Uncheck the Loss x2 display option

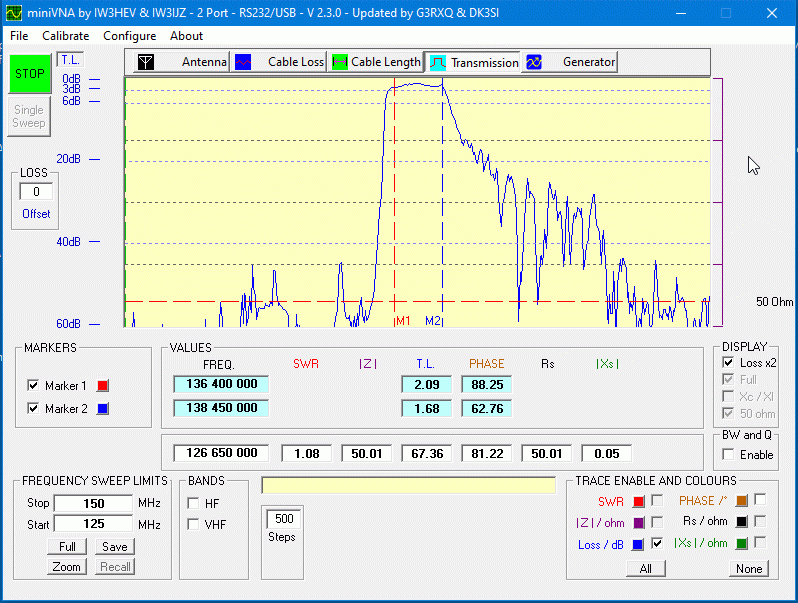point(728,363)
